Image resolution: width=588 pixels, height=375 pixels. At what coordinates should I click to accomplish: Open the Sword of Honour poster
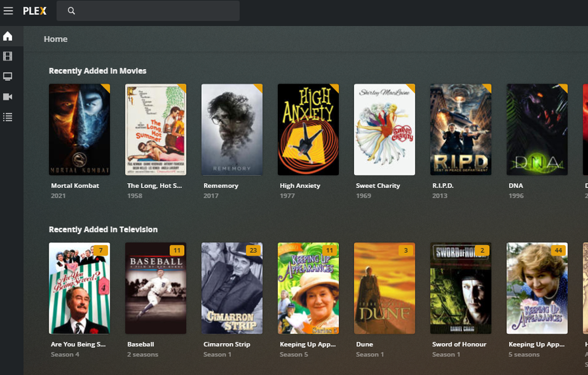click(461, 288)
